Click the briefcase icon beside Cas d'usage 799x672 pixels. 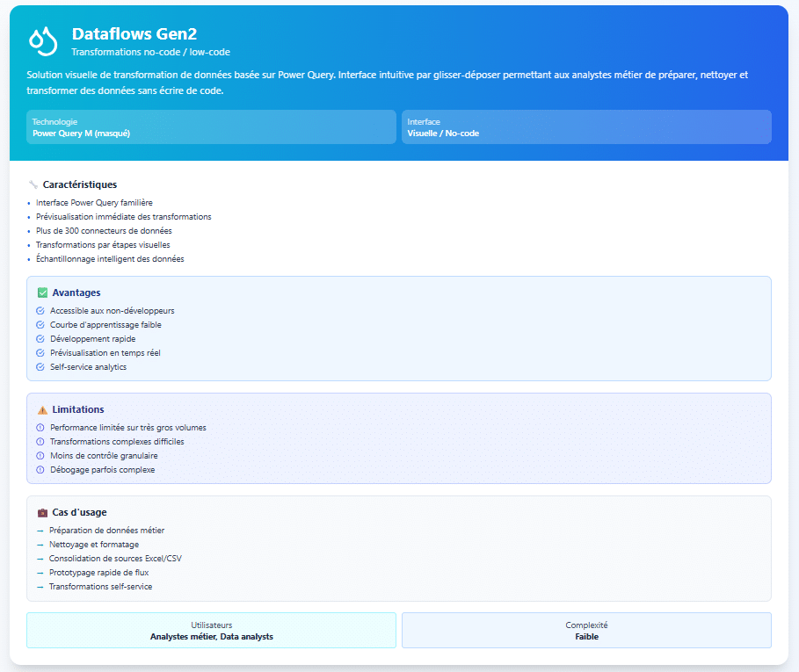[x=42, y=512]
